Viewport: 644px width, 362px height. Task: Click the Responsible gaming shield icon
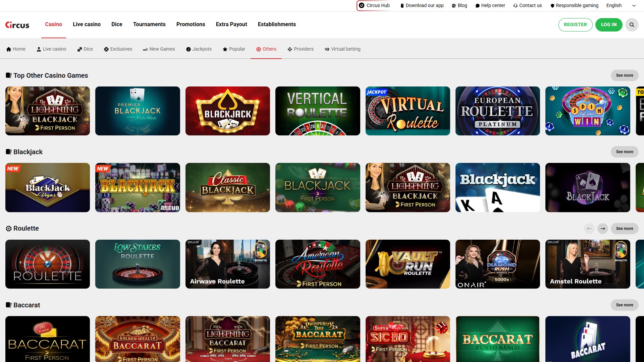(552, 6)
